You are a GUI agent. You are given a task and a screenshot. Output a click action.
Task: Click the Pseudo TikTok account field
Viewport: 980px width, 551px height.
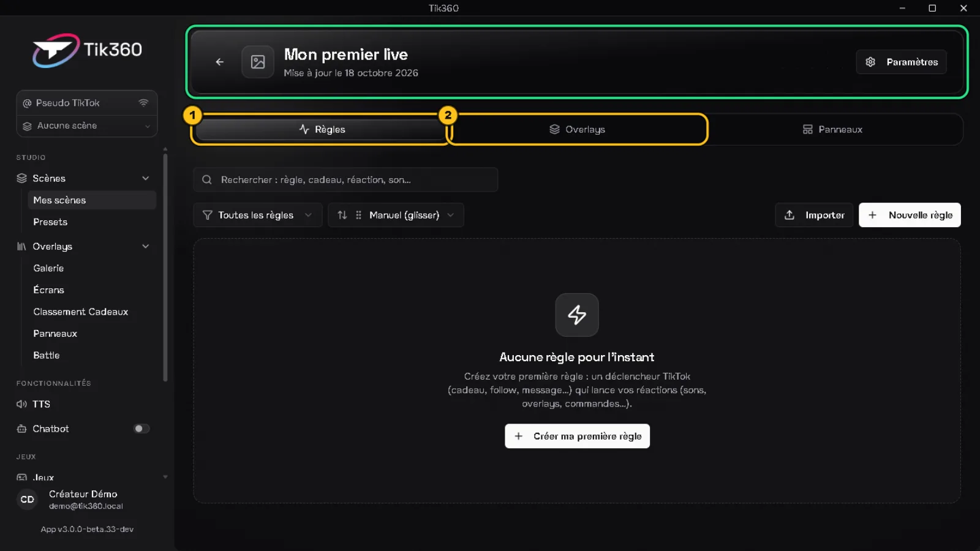coord(86,103)
